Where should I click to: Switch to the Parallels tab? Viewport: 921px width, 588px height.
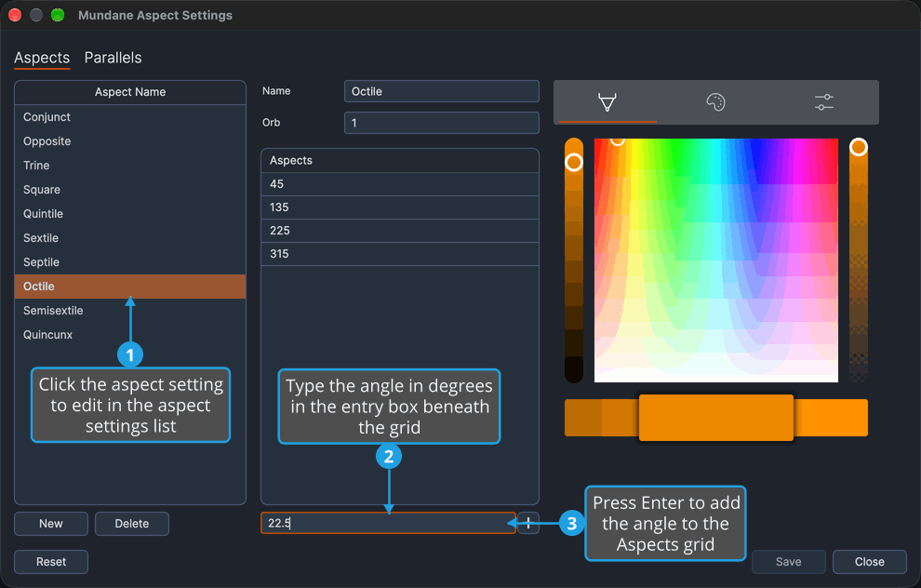point(113,58)
